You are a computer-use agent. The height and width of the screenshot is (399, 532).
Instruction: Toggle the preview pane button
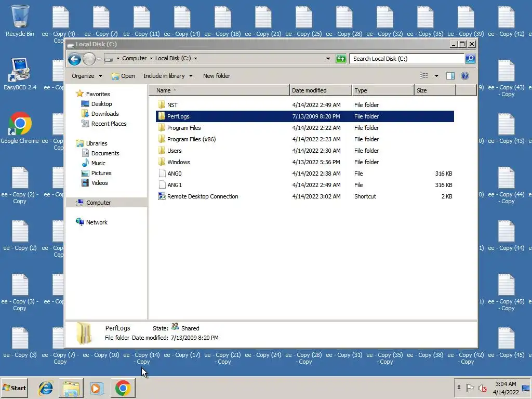450,76
